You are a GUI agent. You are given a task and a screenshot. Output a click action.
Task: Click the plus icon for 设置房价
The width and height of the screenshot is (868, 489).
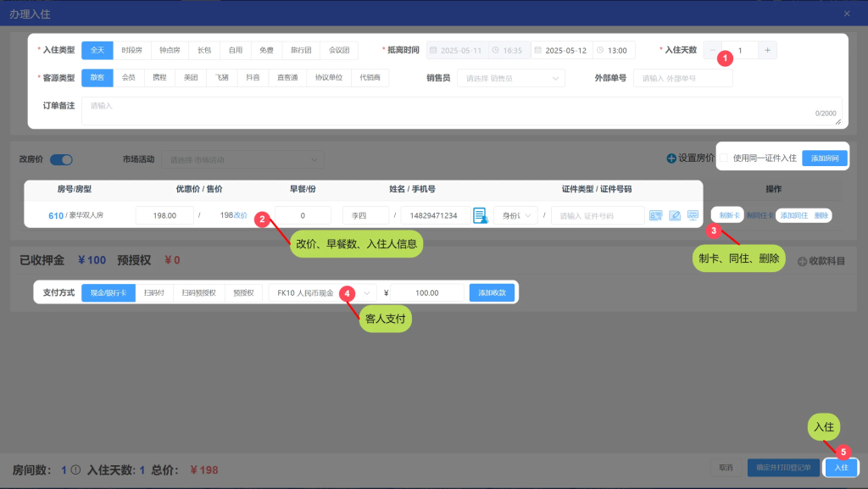tap(671, 158)
